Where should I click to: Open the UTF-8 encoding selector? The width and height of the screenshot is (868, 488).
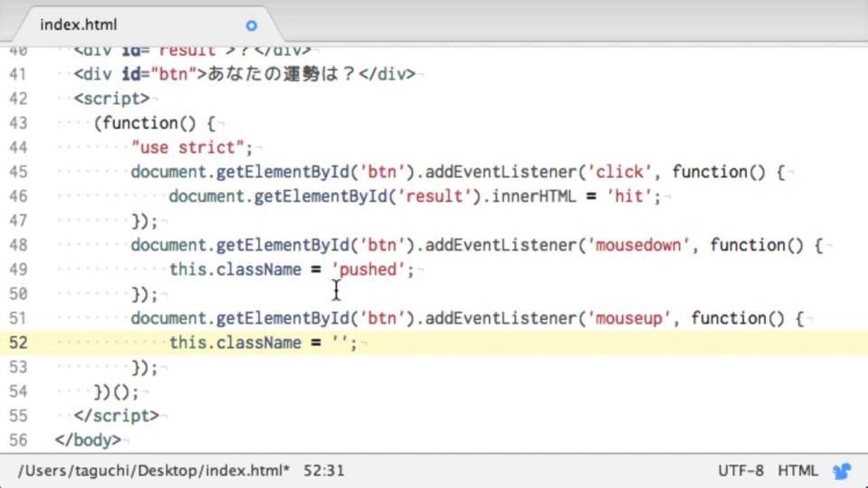tap(741, 471)
